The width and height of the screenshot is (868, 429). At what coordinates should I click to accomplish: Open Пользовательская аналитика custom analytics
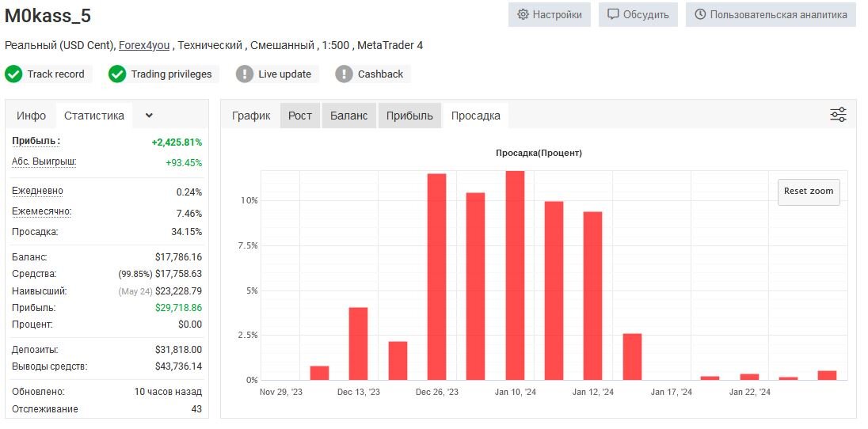(x=771, y=14)
